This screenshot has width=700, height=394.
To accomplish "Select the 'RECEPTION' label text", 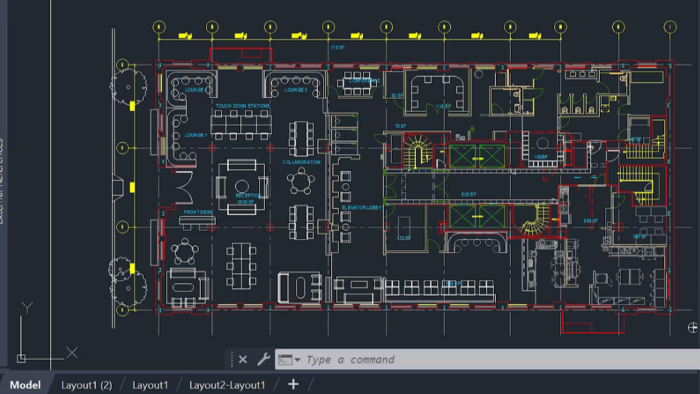I will 248,195.
